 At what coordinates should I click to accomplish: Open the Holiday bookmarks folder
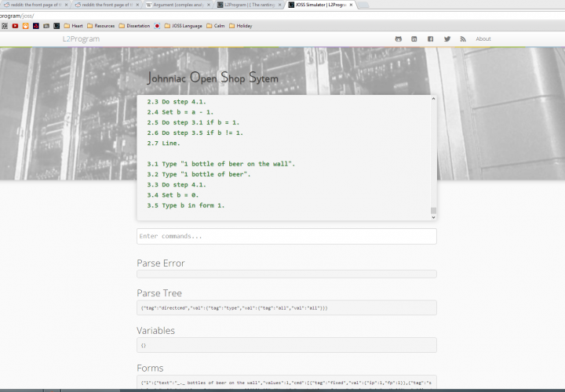coord(240,26)
